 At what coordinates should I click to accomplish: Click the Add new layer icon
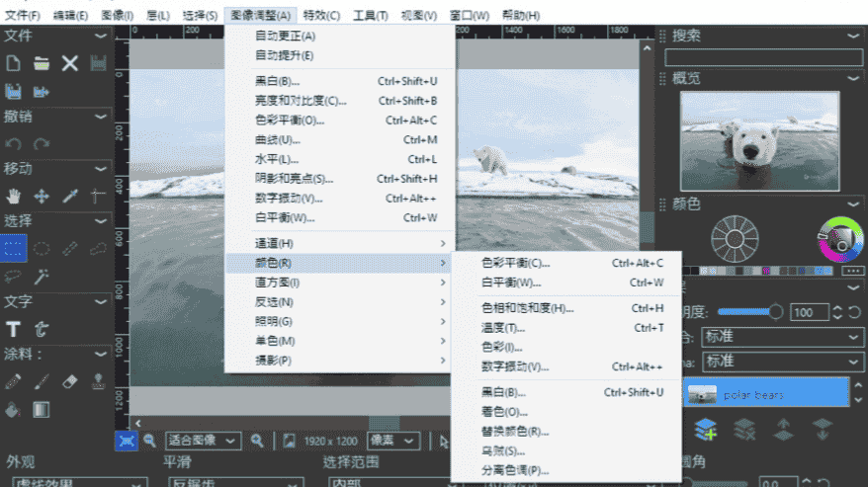click(x=705, y=429)
